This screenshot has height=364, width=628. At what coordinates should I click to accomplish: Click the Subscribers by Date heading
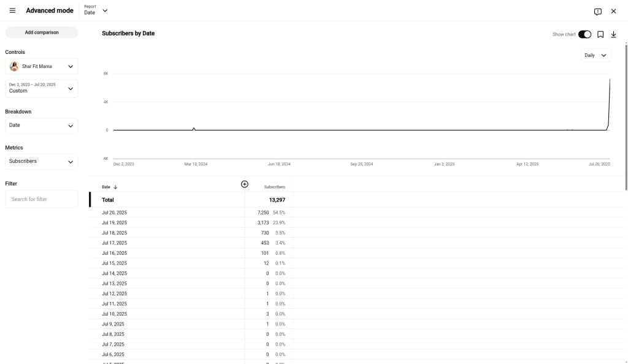[x=128, y=34]
